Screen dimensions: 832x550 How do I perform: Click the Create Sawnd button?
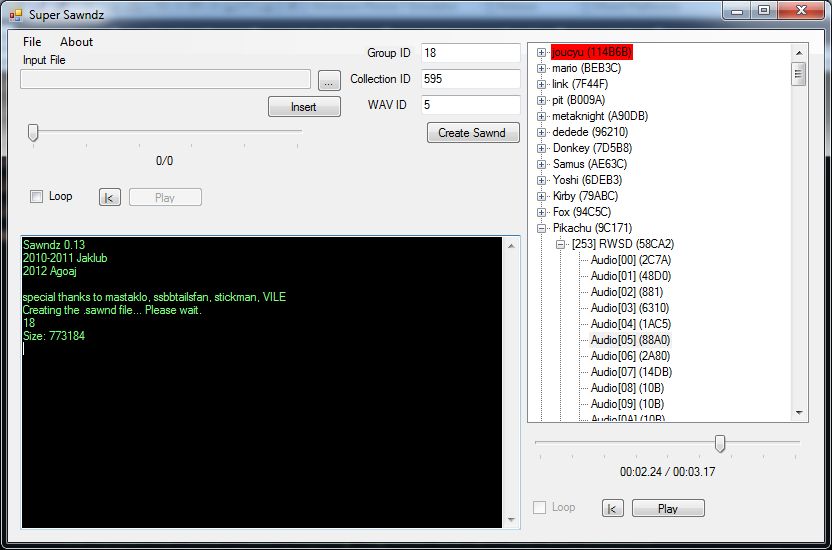pos(473,133)
